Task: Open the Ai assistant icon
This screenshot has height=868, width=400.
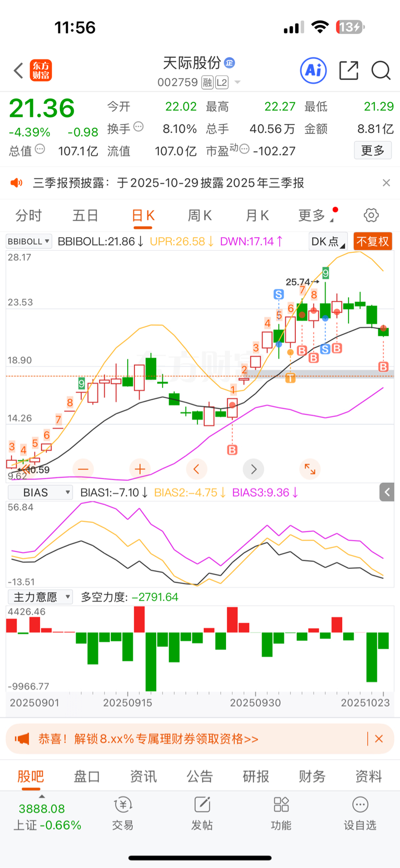Action: pos(314,70)
